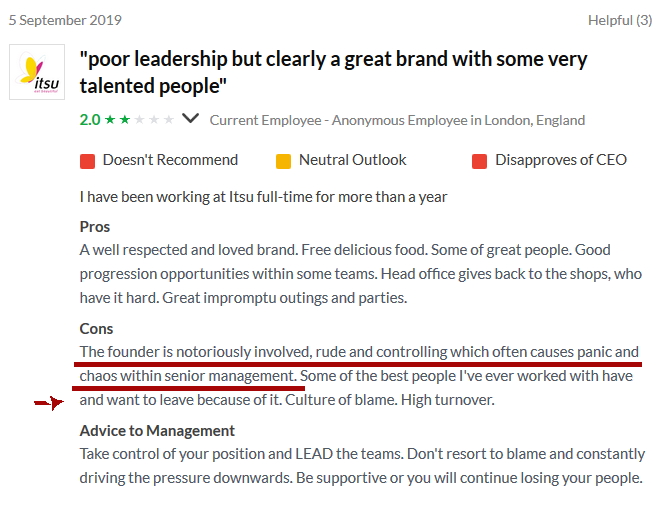Click the underlined founder sentence

click(x=358, y=352)
